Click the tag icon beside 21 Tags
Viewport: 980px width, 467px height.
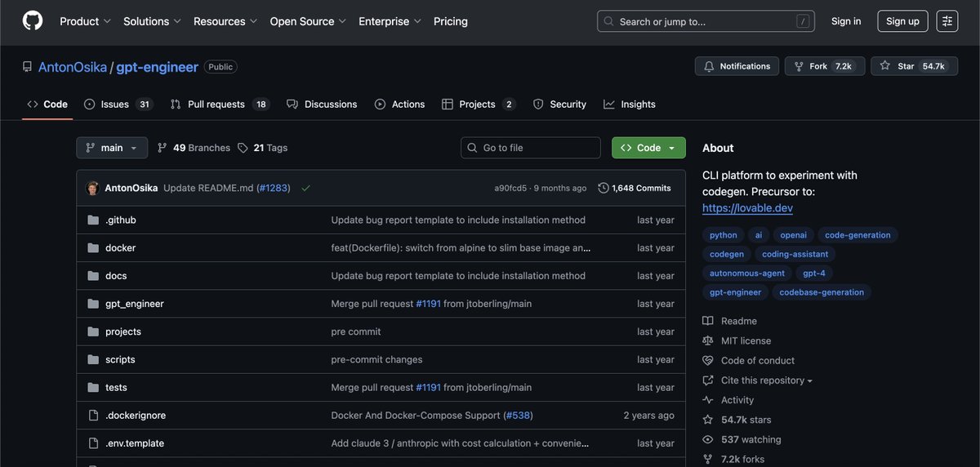tap(243, 148)
